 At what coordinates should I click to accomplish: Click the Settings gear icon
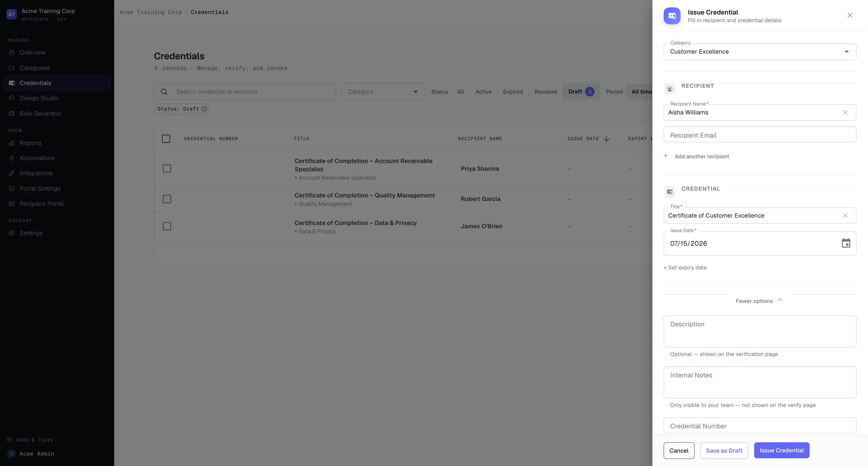click(x=12, y=233)
